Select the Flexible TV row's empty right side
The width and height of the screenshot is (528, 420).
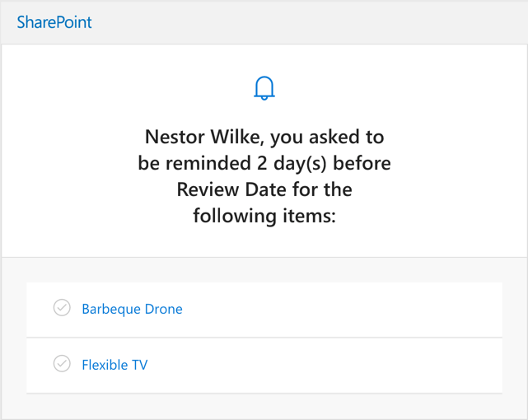(x=371, y=365)
